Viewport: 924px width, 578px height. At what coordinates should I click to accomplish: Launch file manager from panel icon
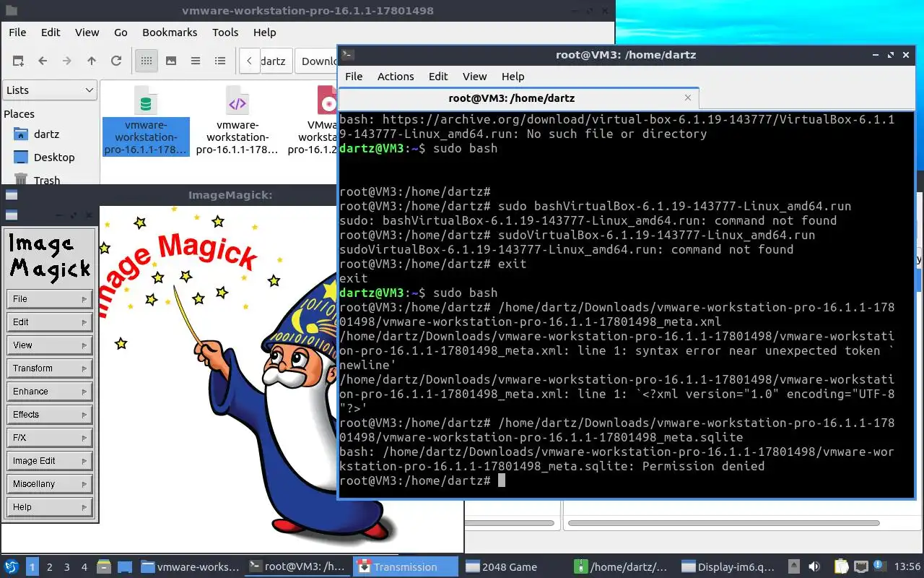click(x=103, y=567)
